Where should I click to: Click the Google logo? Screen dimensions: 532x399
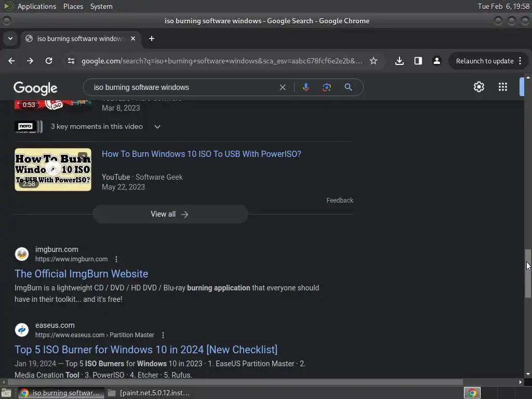35,88
